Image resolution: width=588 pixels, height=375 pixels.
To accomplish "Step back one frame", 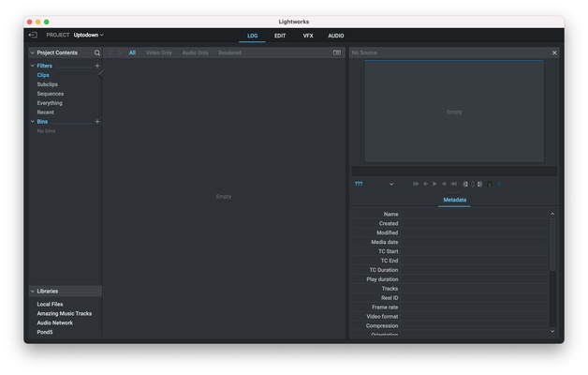I will tap(426, 184).
